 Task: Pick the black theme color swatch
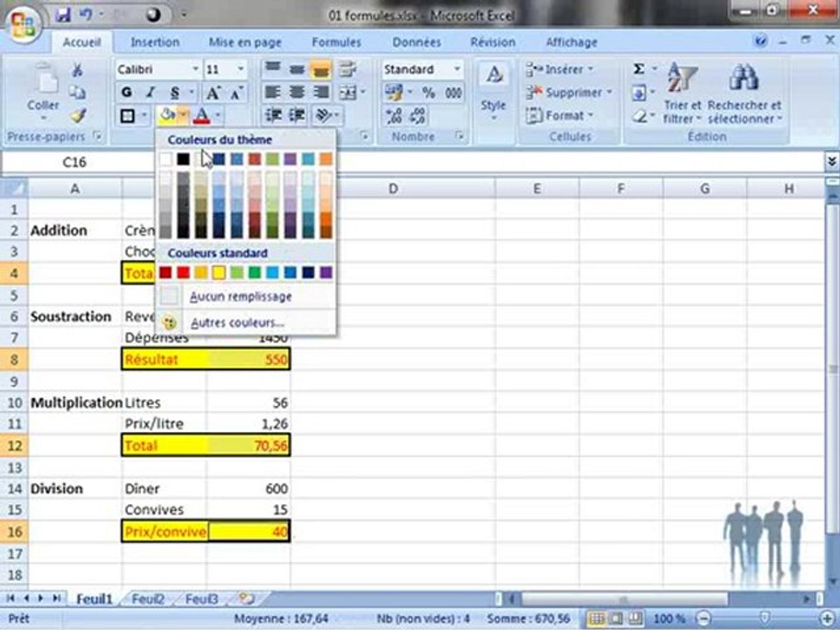click(183, 158)
